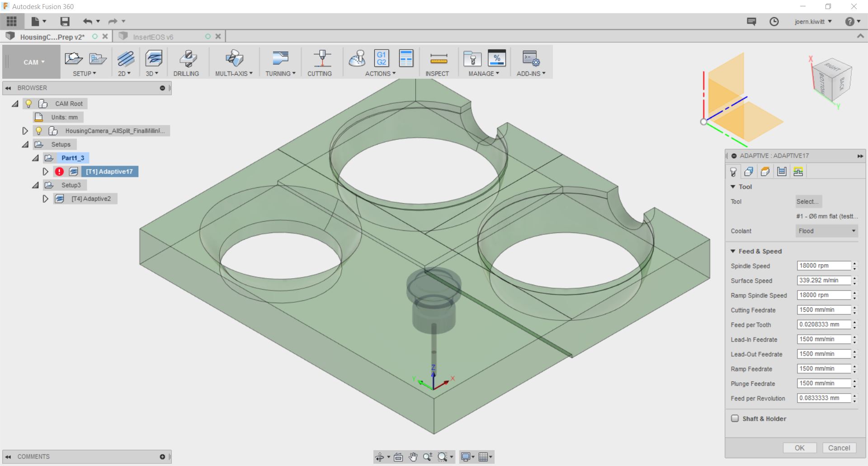Viewport: 868px width, 466px height.
Task: Click the Add-Ins scripts icon
Action: (531, 58)
